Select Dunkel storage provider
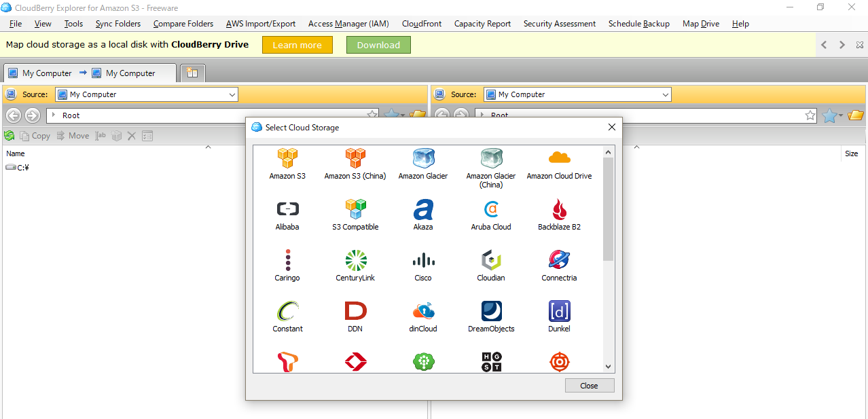The image size is (868, 419). [x=559, y=316]
